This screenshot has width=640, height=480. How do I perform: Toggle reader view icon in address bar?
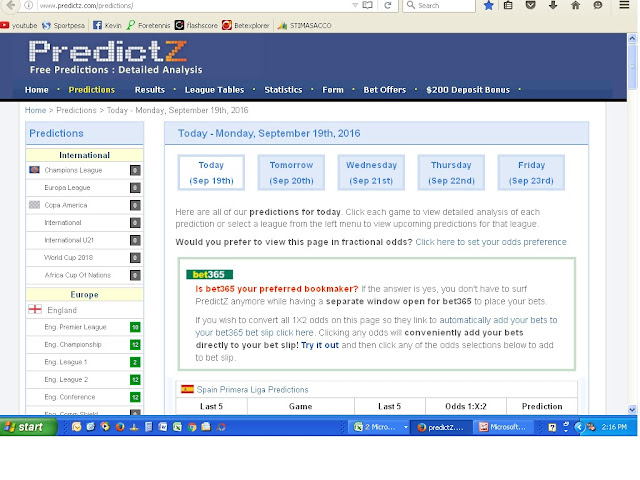point(367,5)
